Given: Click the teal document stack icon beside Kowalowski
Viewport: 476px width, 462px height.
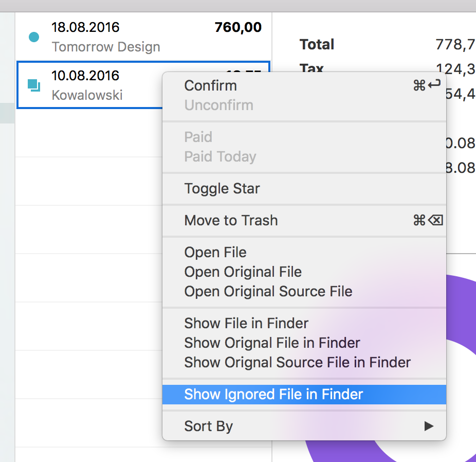Looking at the screenshot, I should pyautogui.click(x=33, y=85).
